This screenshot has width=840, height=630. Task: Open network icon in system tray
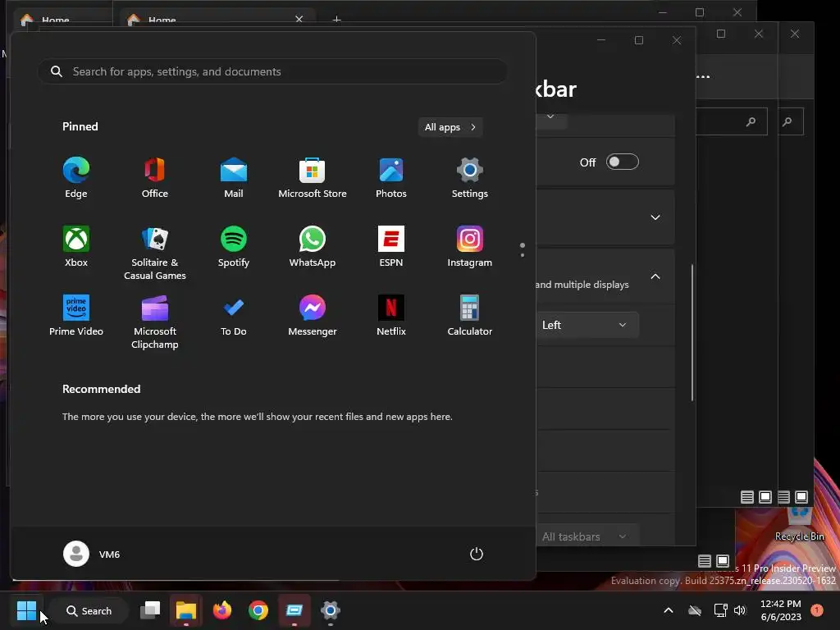point(720,610)
